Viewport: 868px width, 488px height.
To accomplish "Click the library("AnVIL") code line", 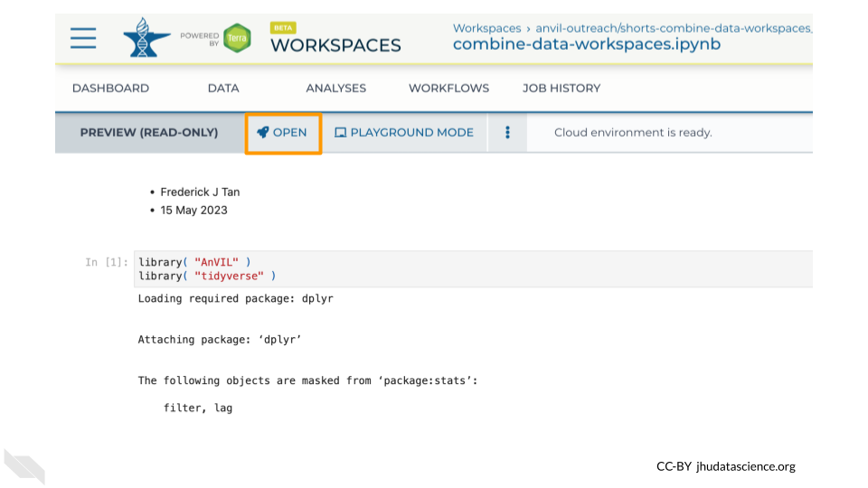I will point(194,262).
